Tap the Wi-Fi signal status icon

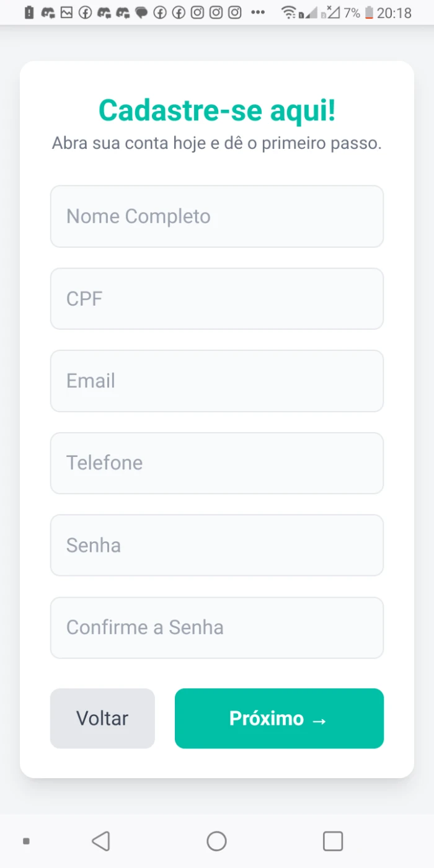290,12
